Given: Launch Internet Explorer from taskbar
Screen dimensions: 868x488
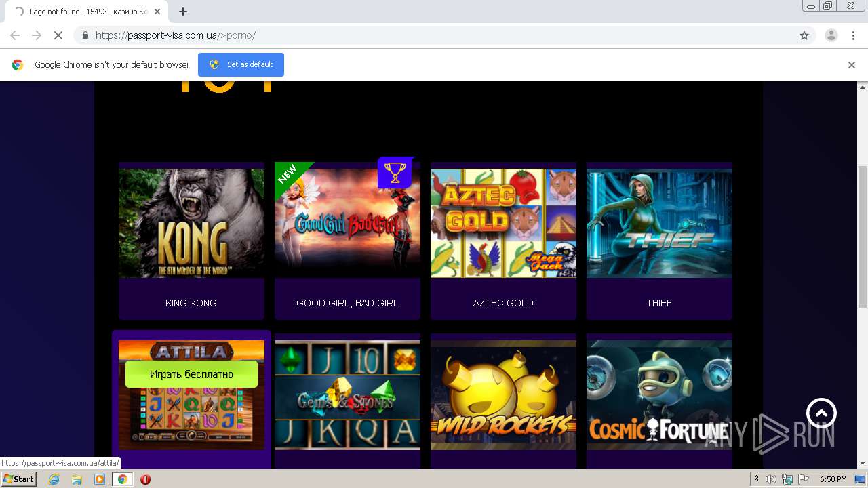Looking at the screenshot, I should coord(54,479).
